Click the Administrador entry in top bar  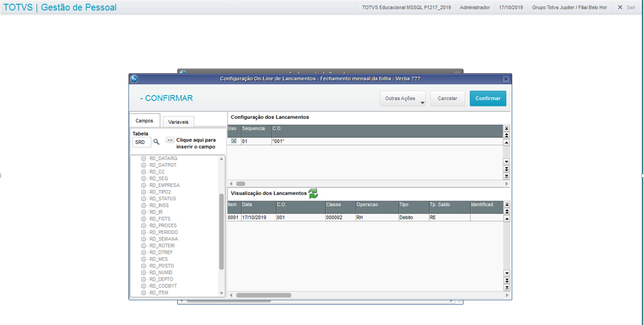click(475, 7)
